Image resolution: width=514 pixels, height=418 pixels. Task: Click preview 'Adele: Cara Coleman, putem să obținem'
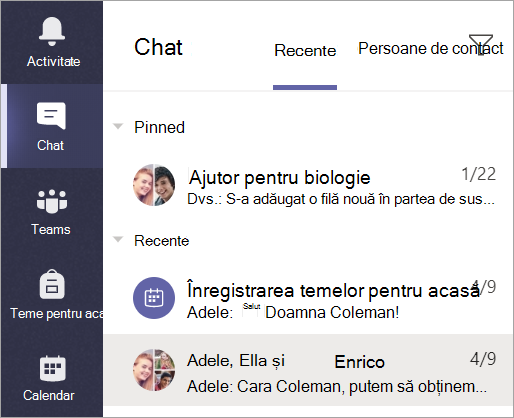pyautogui.click(x=337, y=387)
